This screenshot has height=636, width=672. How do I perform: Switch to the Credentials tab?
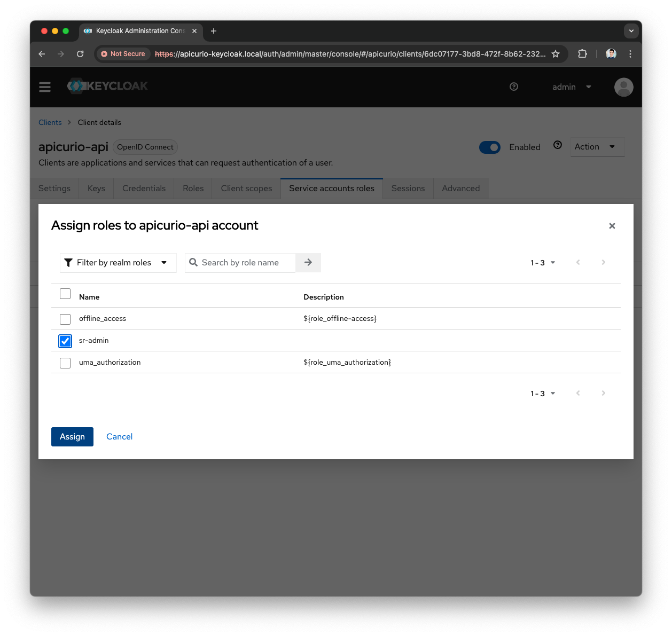pyautogui.click(x=144, y=188)
